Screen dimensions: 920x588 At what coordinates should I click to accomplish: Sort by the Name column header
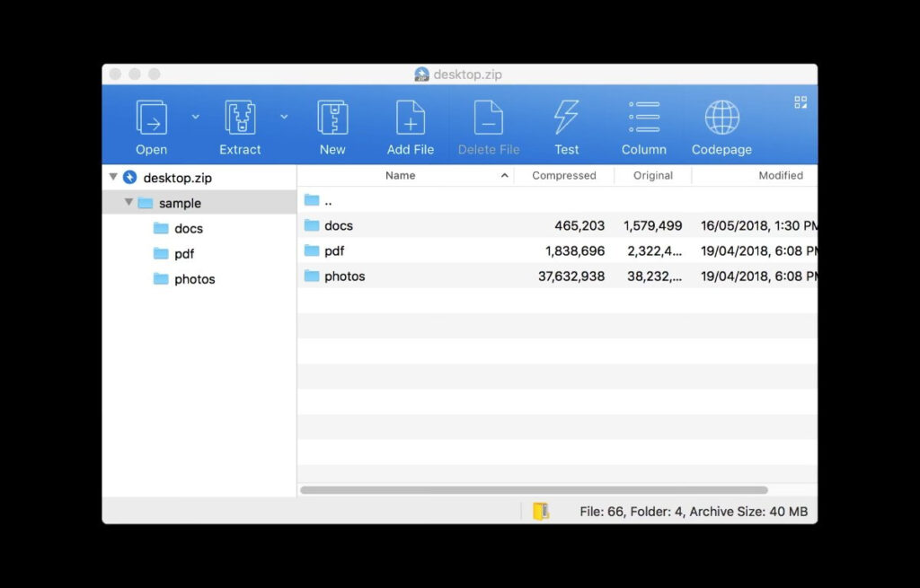click(401, 176)
